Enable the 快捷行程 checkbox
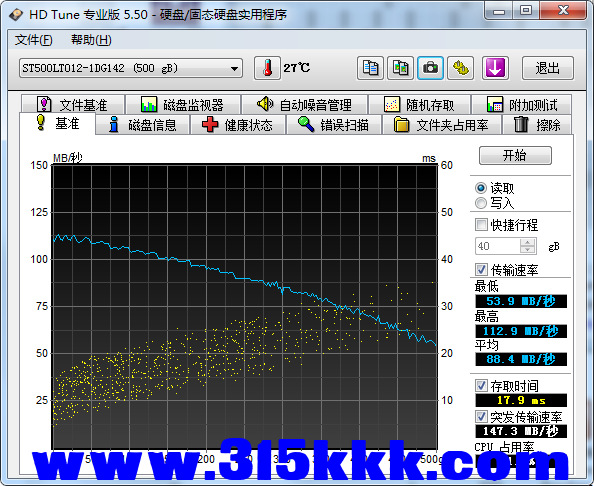 481,225
